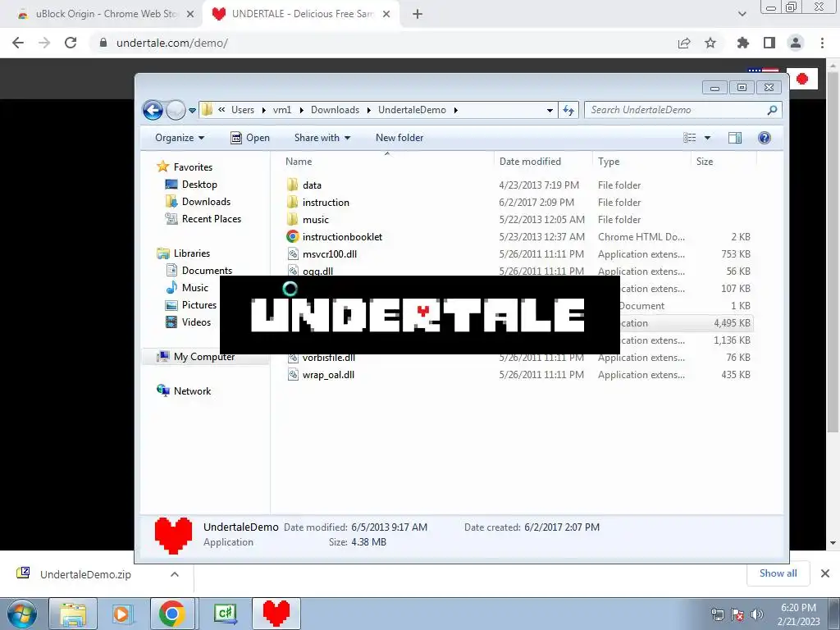Click the Explorer forward navigation arrow

176,111
